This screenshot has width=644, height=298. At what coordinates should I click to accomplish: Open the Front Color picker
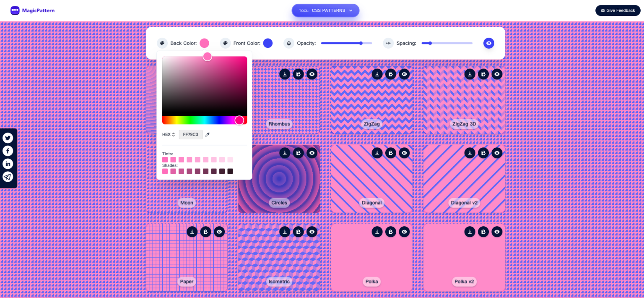coord(267,43)
